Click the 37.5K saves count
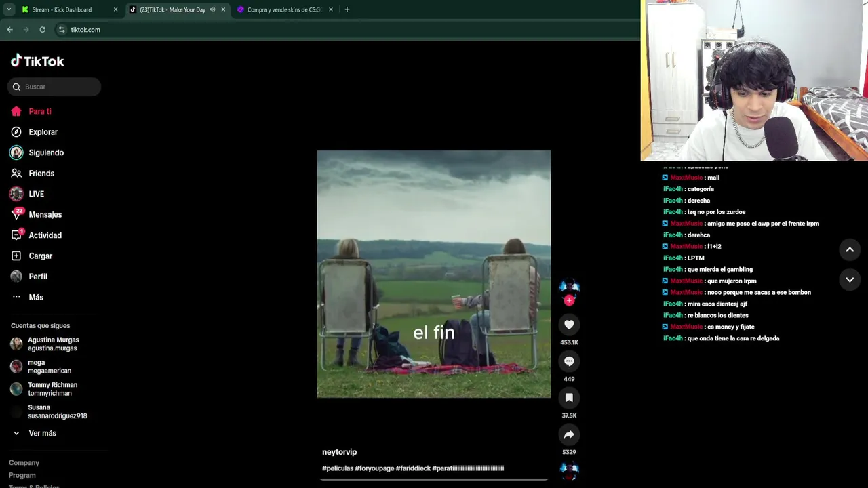 (x=569, y=415)
